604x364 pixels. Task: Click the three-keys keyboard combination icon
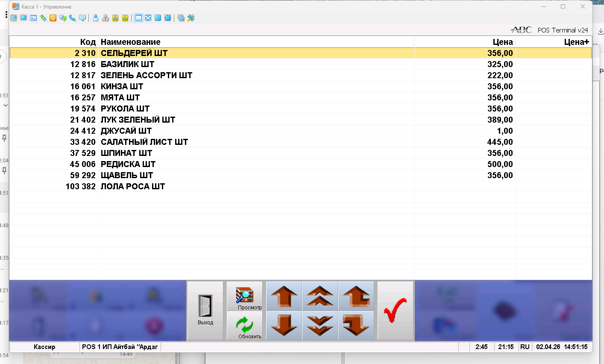click(106, 18)
